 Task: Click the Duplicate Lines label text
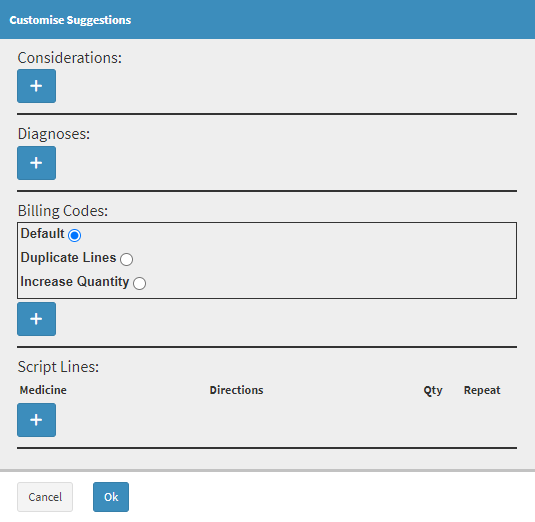pos(68,258)
